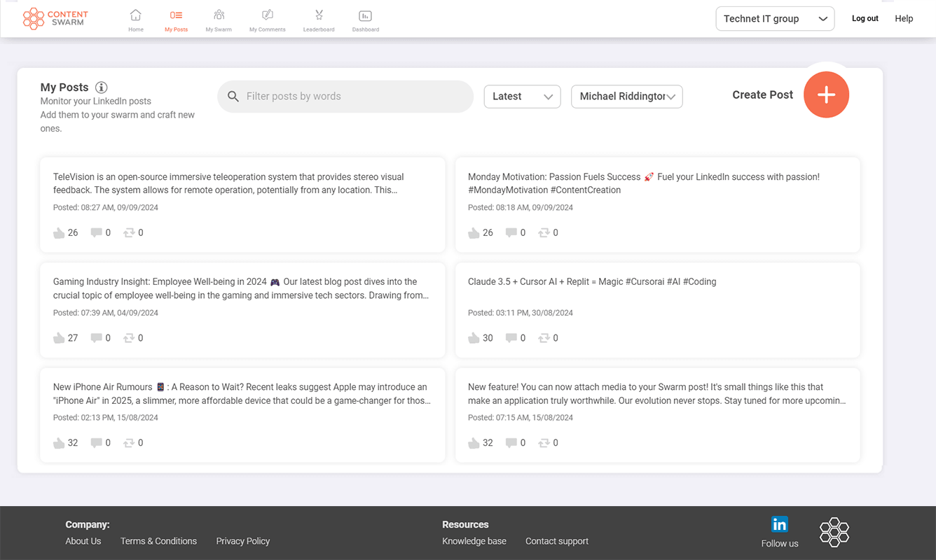The image size is (936, 560).
Task: Open the Latest sort dropdown
Action: [x=522, y=97]
